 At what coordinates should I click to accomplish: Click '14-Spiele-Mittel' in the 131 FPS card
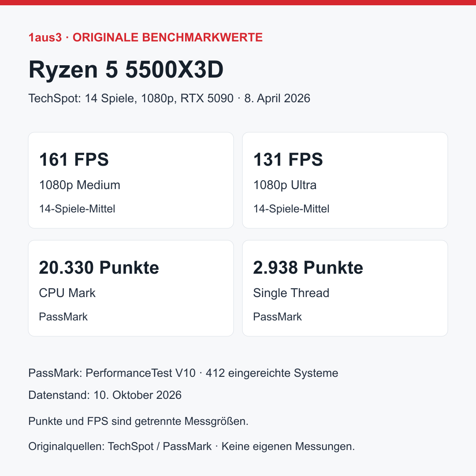coord(291,209)
